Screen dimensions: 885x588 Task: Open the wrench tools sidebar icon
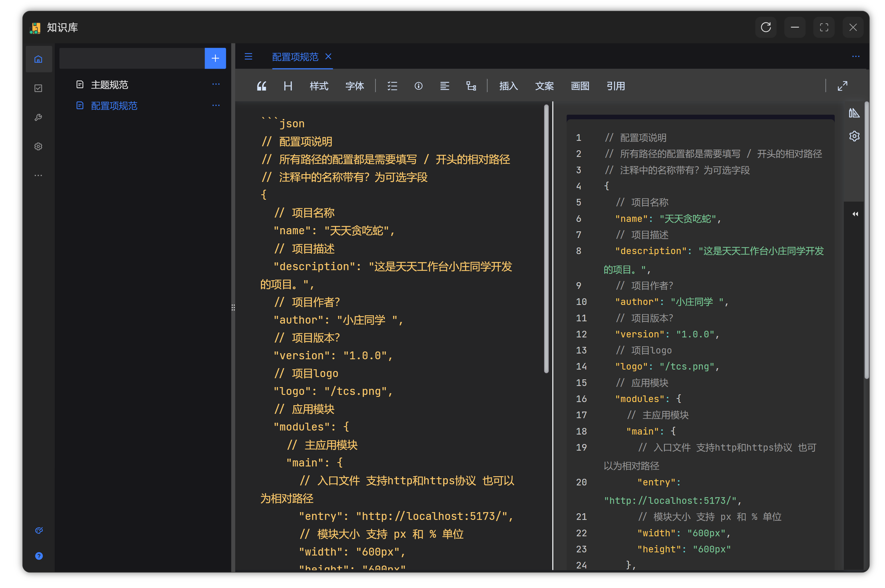38,117
